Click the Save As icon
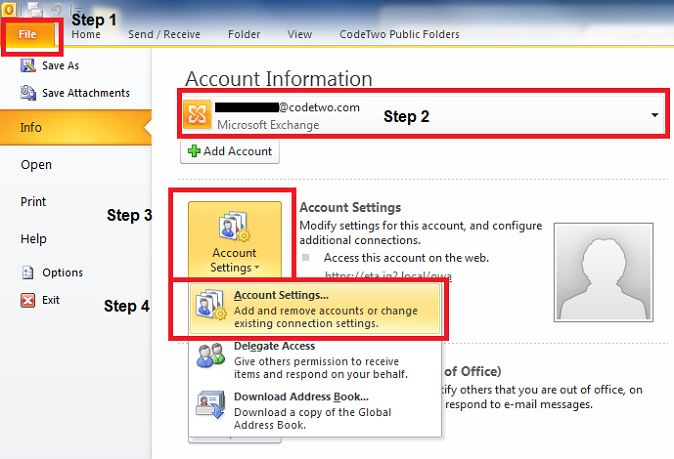 pyautogui.click(x=28, y=66)
